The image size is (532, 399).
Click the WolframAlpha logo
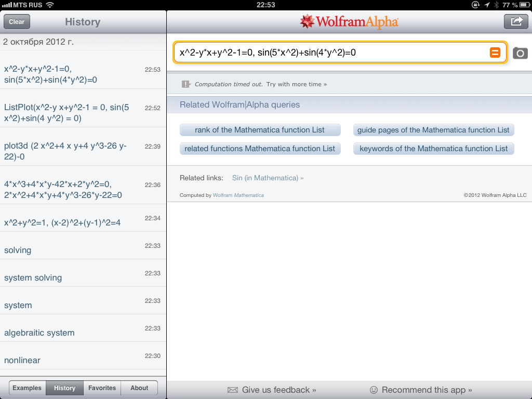tap(349, 22)
